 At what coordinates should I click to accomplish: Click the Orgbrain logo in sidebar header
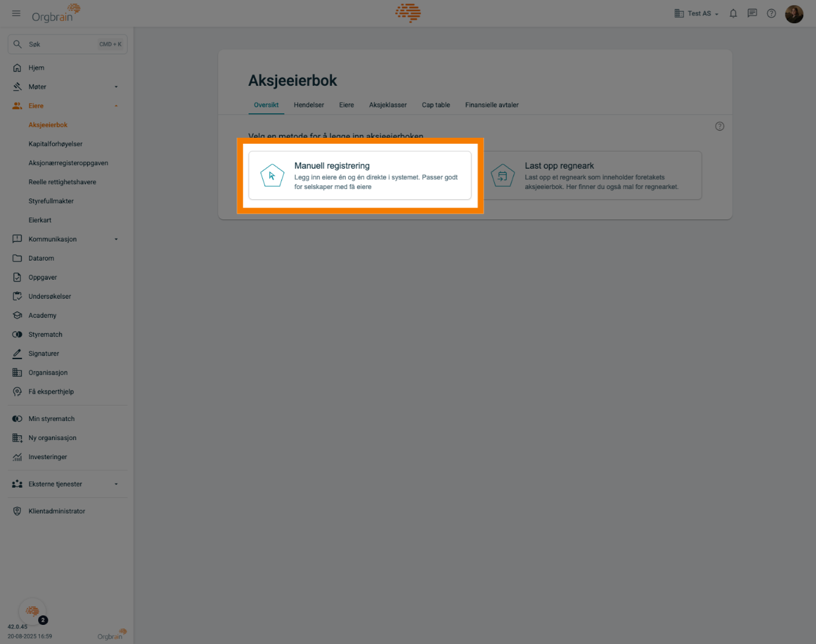[56, 13]
